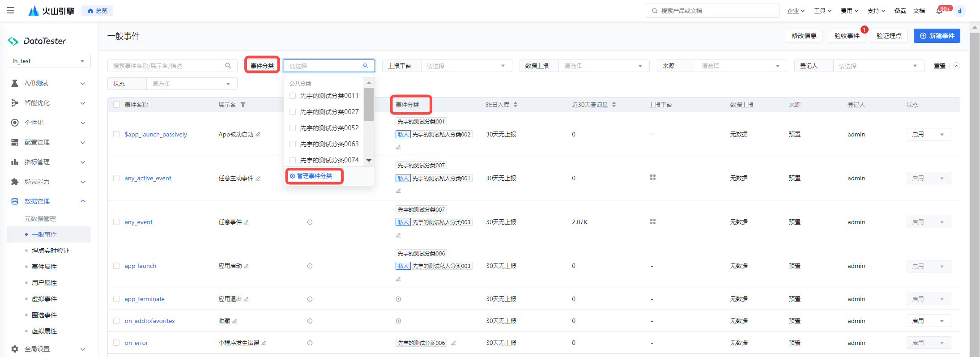Edit category for any_active_event row

[398, 191]
